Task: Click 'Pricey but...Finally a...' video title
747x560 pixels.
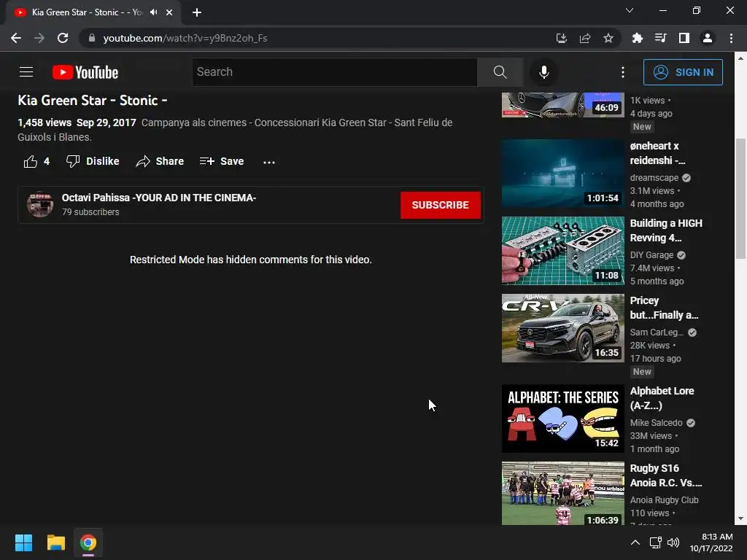Action: coord(664,308)
